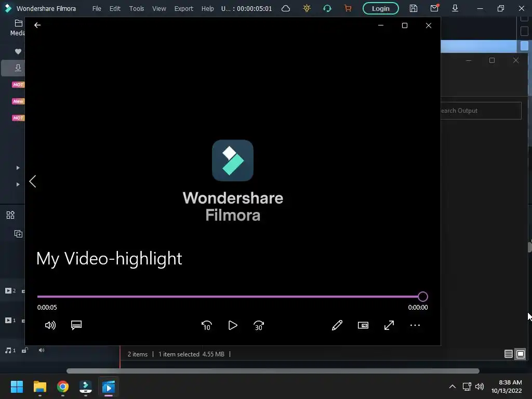Image resolution: width=532 pixels, height=399 pixels.
Task: Play the My Video-highlight clip
Action: tap(233, 325)
